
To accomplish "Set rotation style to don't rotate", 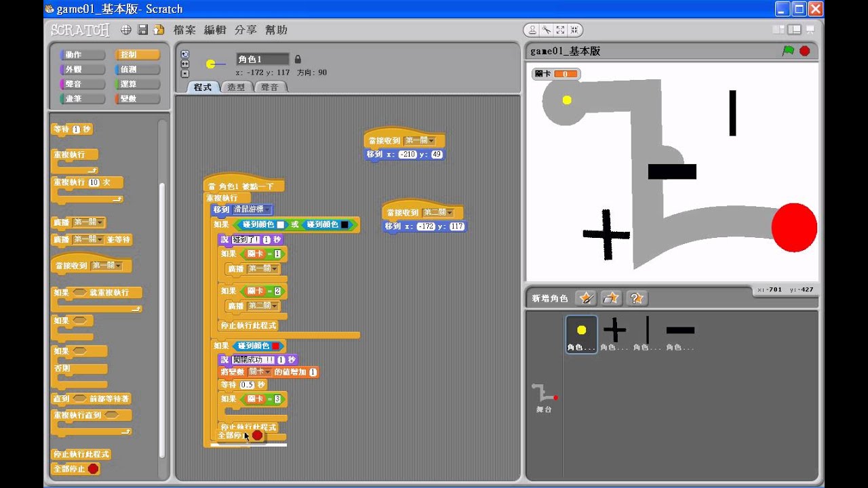I will point(185,73).
